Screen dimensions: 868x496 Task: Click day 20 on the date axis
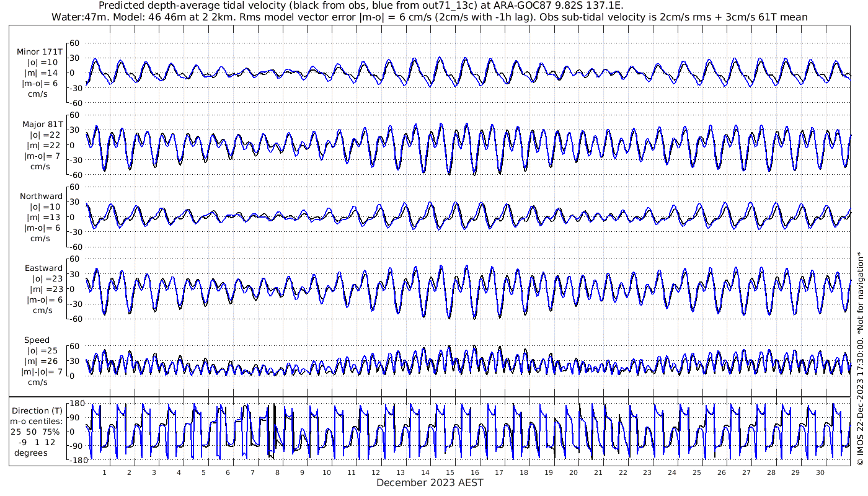point(573,473)
